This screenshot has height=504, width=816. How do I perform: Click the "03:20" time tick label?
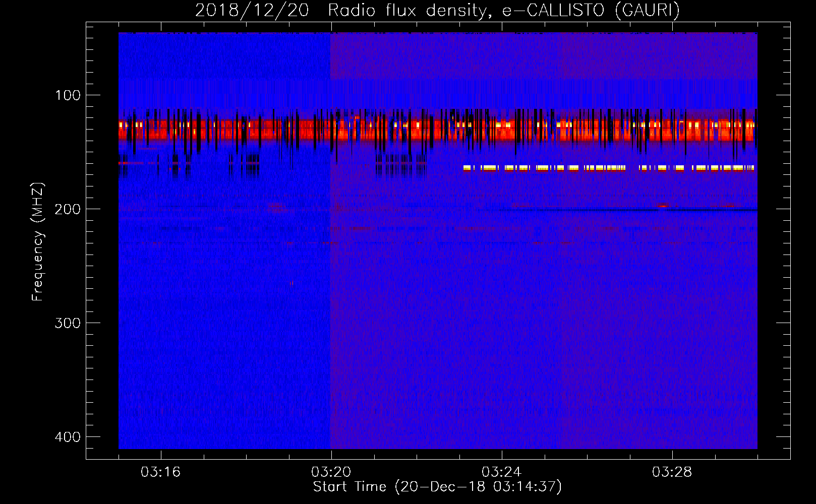point(331,472)
